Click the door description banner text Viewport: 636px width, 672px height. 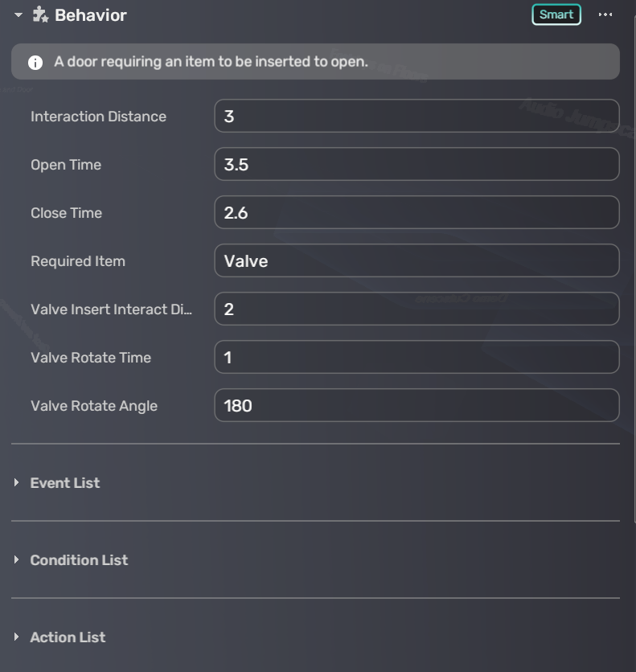(x=211, y=62)
